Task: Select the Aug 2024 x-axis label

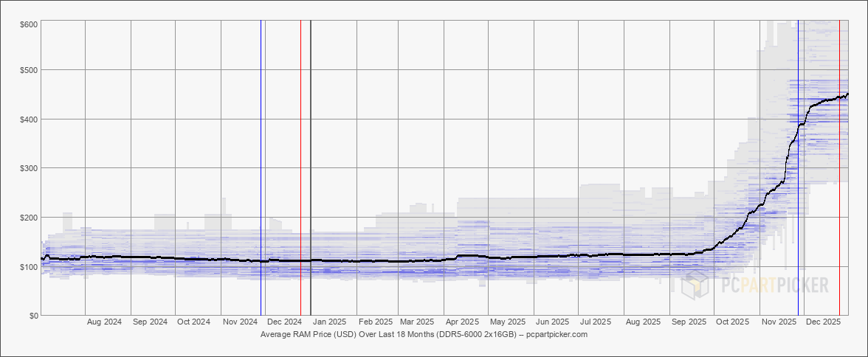Action: coord(104,322)
